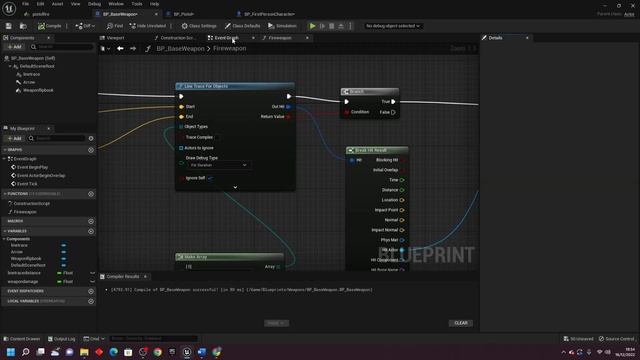Toggle visibility eye of linetracedistance variable
The height and width of the screenshot is (360, 640).
pos(92,273)
